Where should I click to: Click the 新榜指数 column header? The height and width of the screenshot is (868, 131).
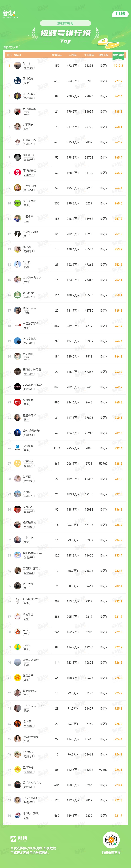118,55
